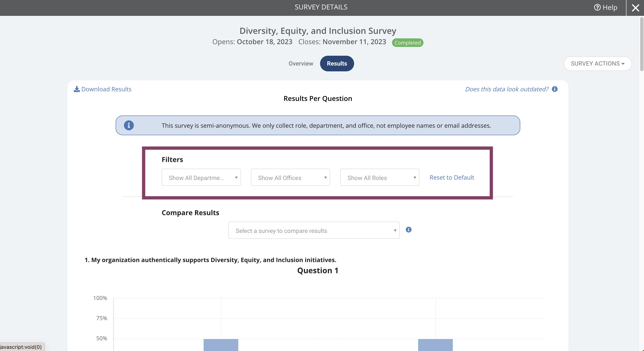The height and width of the screenshot is (351, 644).
Task: Open the Show All Roles dropdown
Action: tap(380, 177)
